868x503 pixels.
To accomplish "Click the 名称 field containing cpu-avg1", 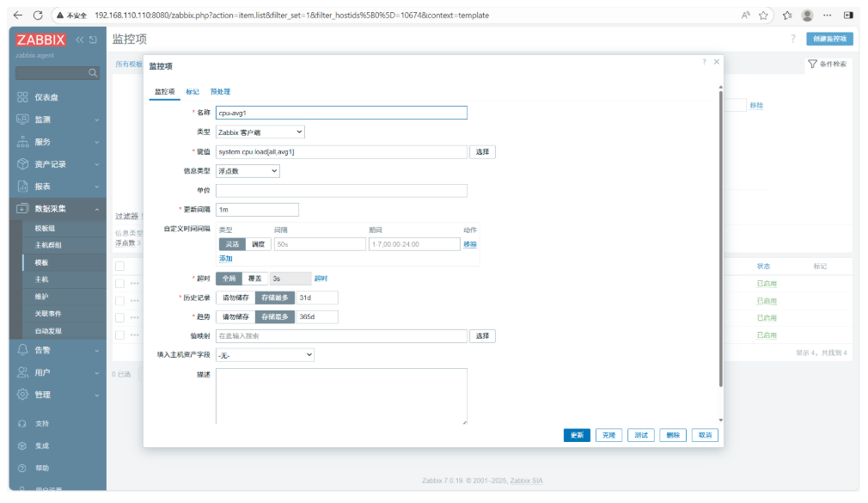I will coord(341,113).
